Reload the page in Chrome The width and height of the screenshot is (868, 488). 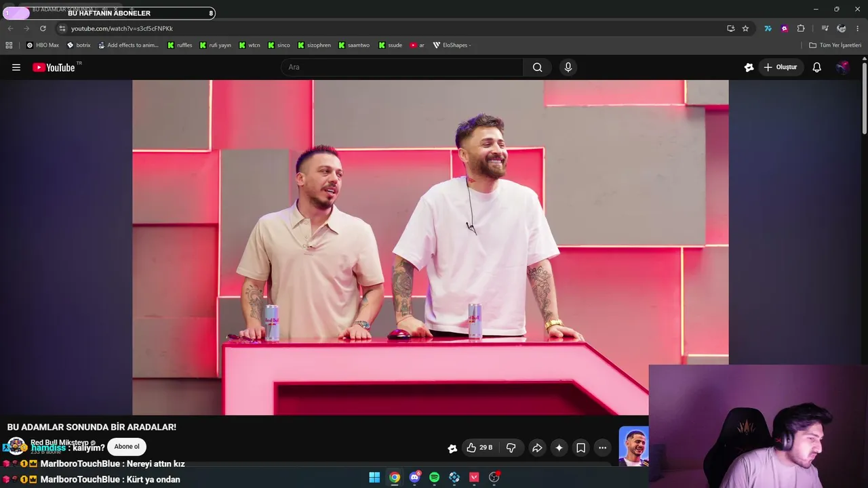click(43, 28)
